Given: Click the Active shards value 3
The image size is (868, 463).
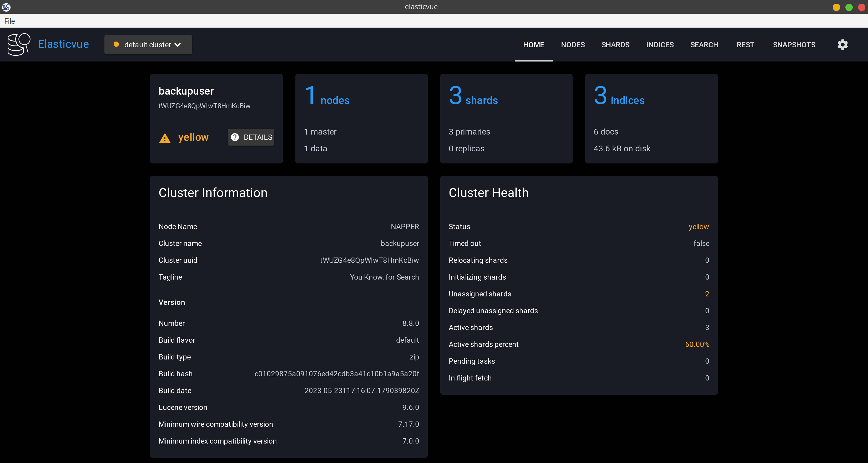Looking at the screenshot, I should (x=707, y=328).
